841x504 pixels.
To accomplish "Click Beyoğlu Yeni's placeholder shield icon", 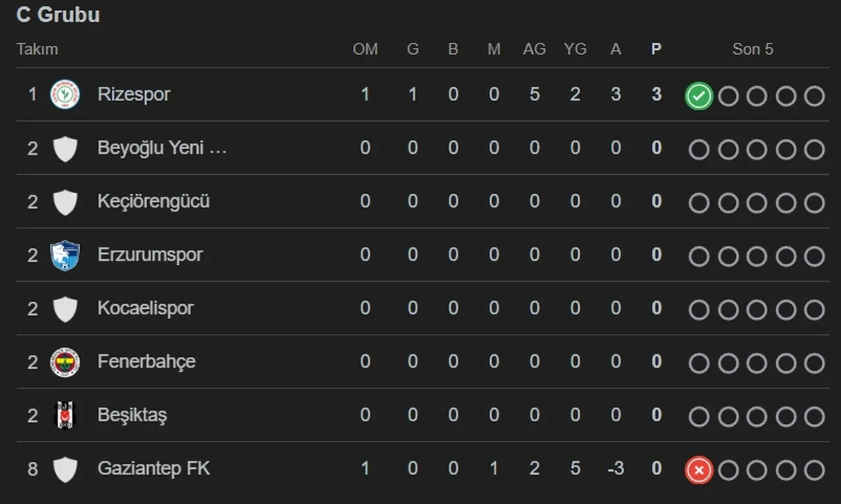I will tap(65, 149).
